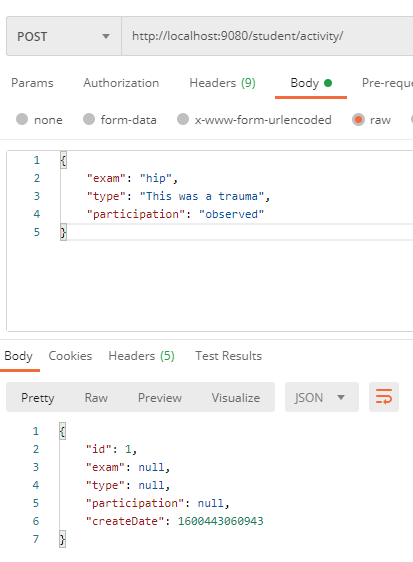Open the Test Results tab
413x562 pixels.
(x=228, y=356)
